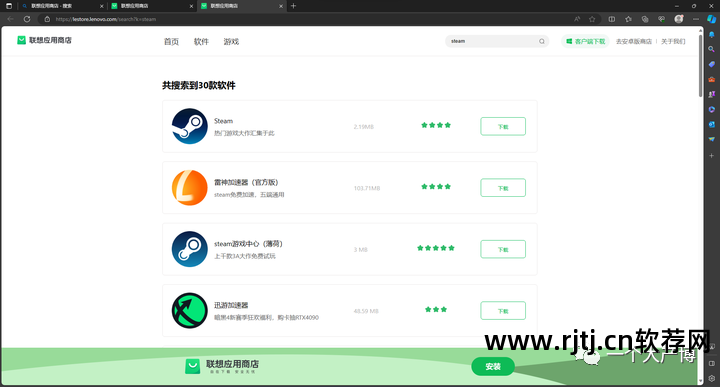Click the 迅游加速器 three-star rating

436,309
